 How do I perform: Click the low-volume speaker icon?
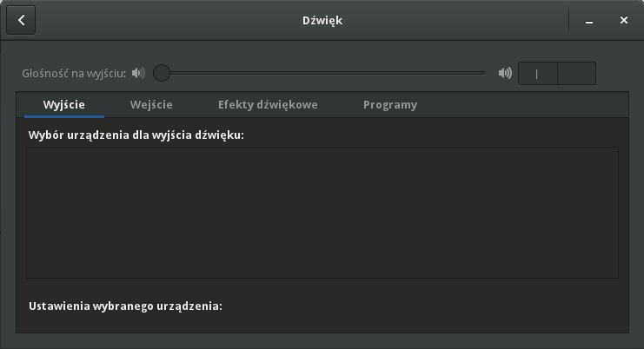click(137, 73)
